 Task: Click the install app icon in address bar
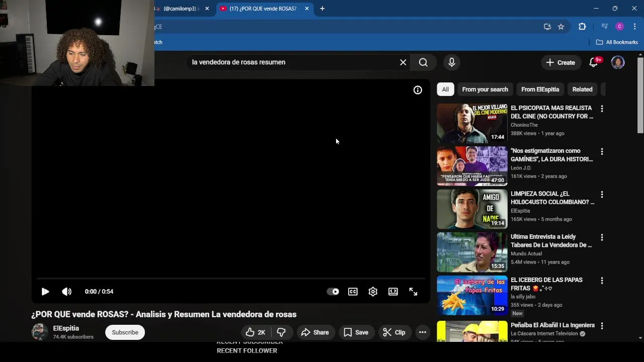coord(547,27)
